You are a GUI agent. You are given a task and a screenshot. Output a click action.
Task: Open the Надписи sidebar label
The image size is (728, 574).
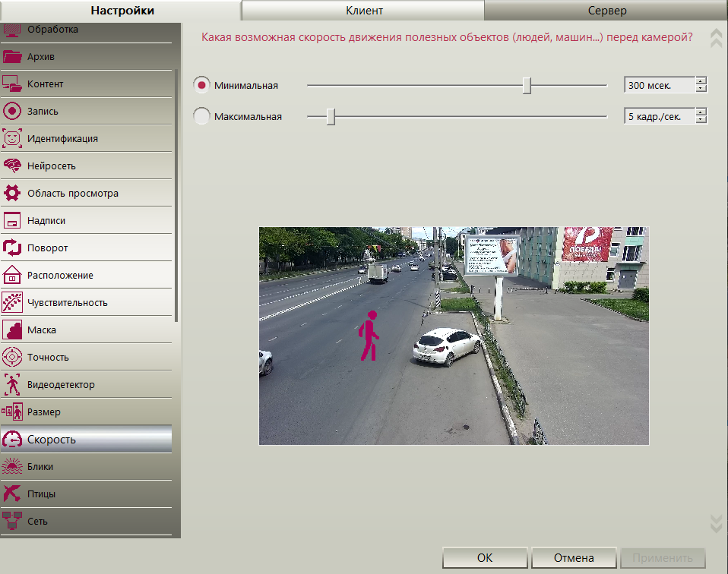point(46,221)
